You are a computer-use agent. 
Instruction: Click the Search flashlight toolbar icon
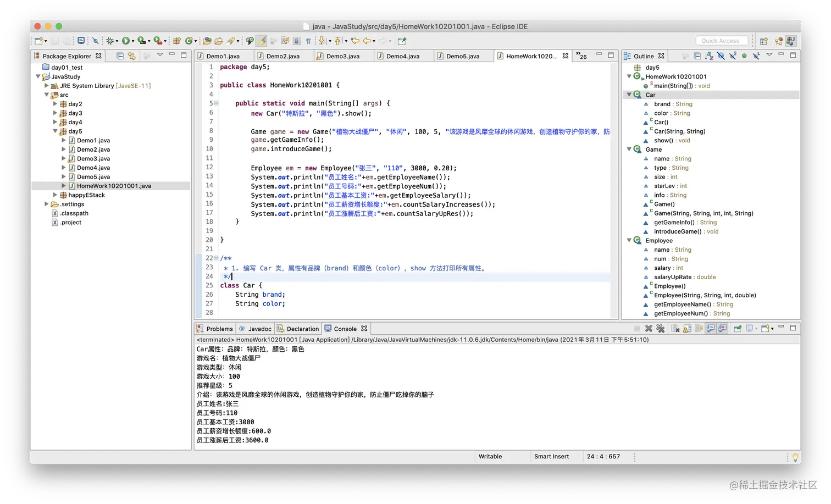pyautogui.click(x=231, y=41)
